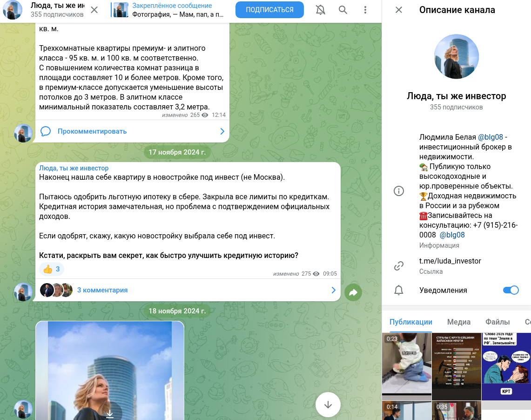Close the pinned message bar with X

point(94,10)
